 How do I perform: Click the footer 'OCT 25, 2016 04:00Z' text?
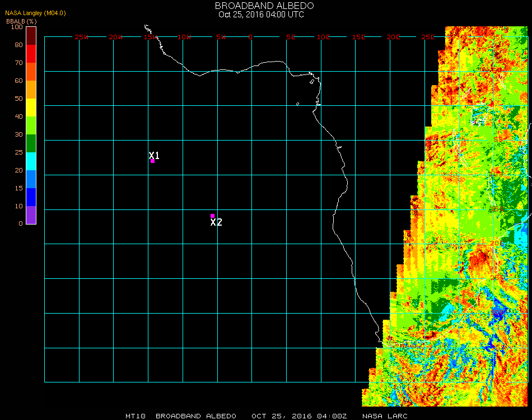click(299, 416)
